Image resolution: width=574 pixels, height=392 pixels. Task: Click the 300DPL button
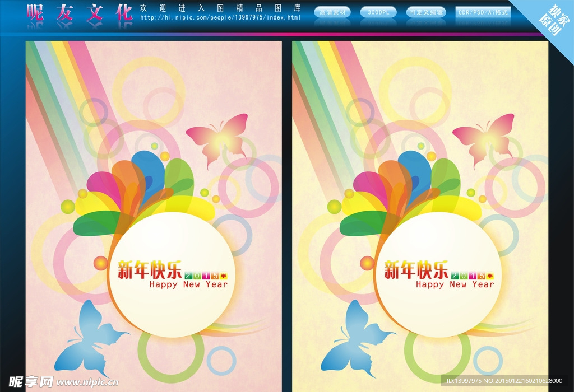378,12
